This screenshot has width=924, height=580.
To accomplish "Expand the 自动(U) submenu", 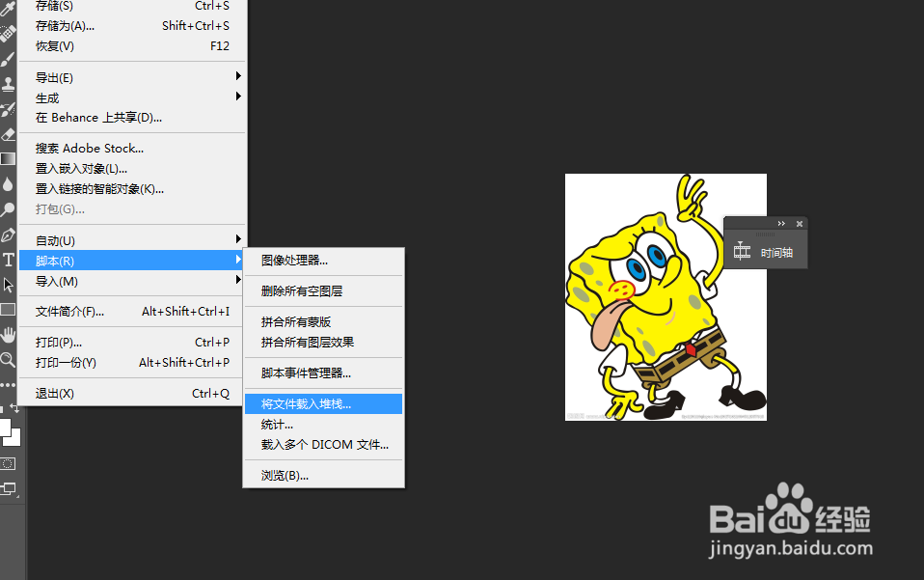I will click(132, 240).
